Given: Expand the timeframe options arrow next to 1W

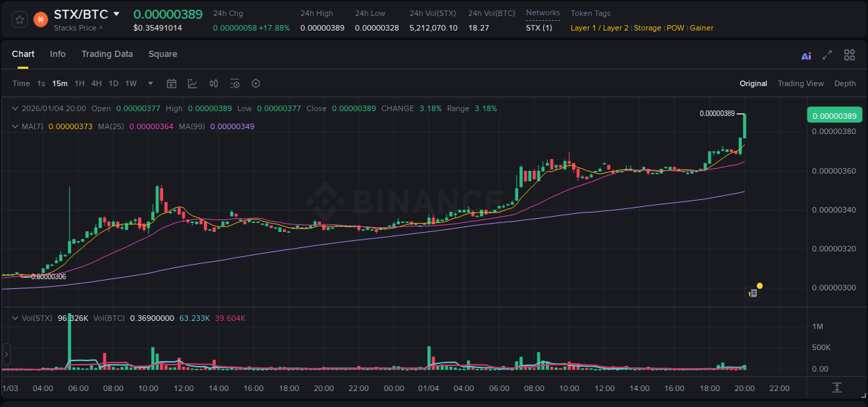Looking at the screenshot, I should coord(150,83).
